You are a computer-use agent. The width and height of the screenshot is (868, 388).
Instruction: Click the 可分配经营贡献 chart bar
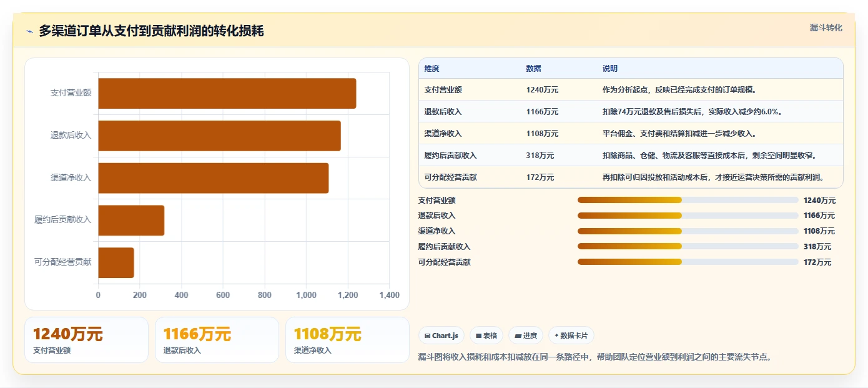pos(116,262)
